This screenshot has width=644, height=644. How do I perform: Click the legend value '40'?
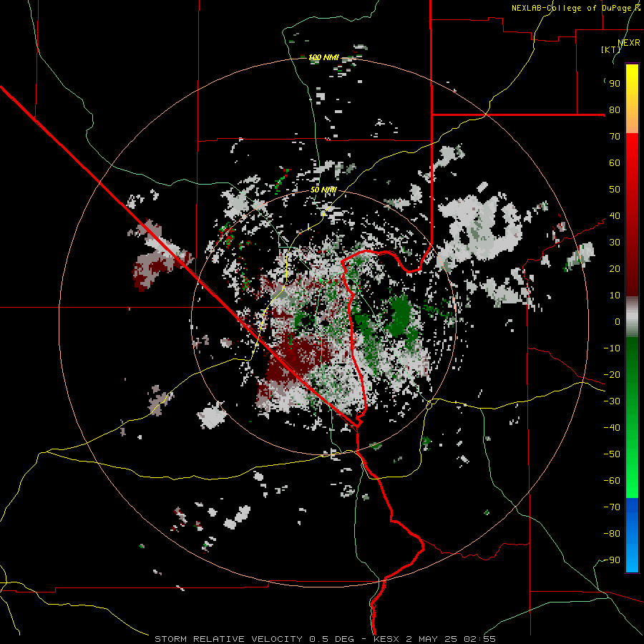615,215
